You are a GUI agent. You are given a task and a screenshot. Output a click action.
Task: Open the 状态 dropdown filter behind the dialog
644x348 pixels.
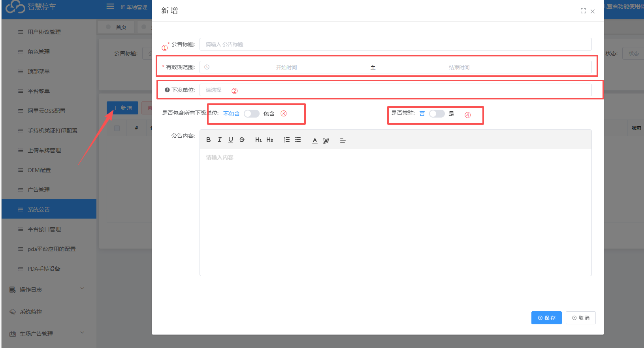pos(633,53)
